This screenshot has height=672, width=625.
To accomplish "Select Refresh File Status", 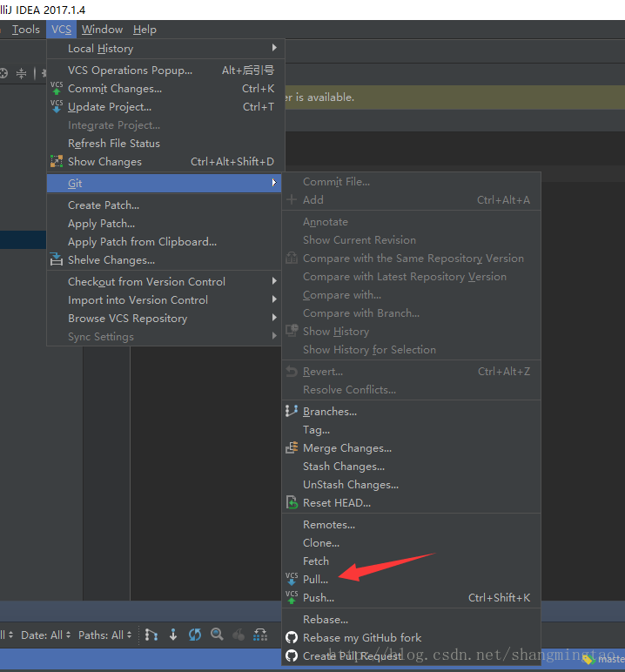I will coord(165,143).
